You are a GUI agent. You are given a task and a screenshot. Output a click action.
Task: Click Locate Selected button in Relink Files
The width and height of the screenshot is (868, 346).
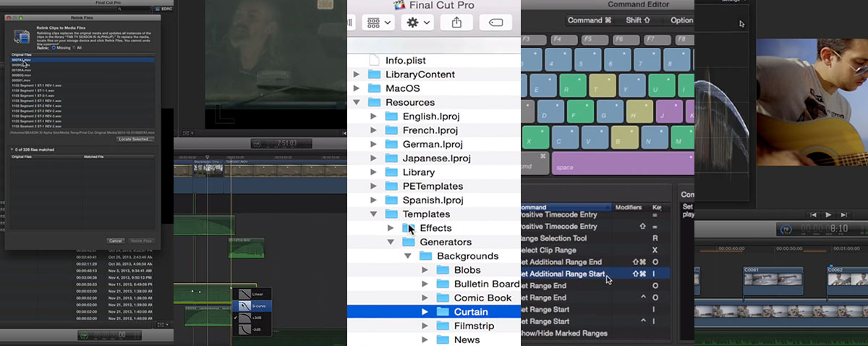(135, 138)
